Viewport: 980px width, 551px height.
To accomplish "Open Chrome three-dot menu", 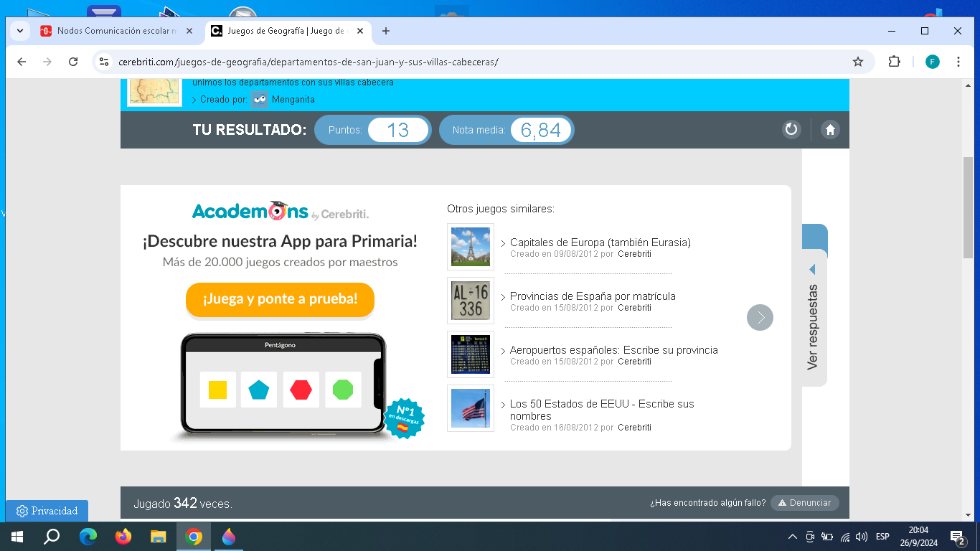I will pos(958,62).
